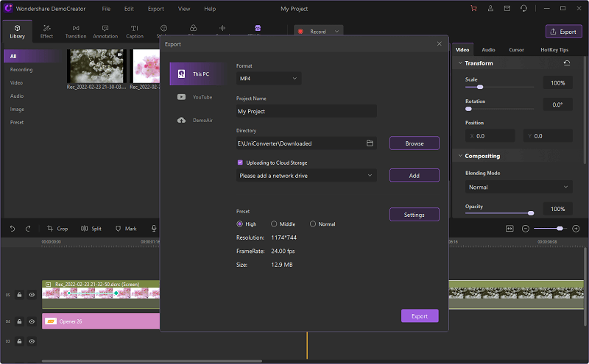The image size is (589, 364).
Task: Click the Add network drive button
Action: pos(415,176)
